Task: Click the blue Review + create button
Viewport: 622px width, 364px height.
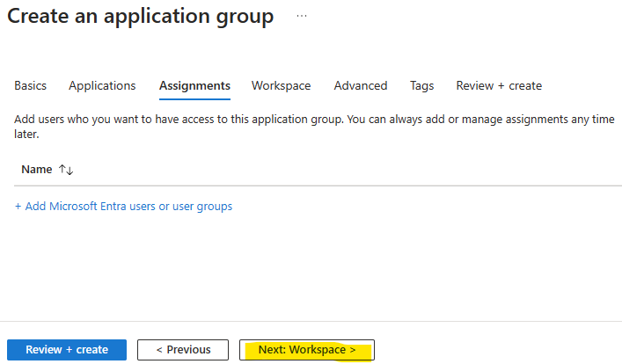Action: tap(67, 350)
